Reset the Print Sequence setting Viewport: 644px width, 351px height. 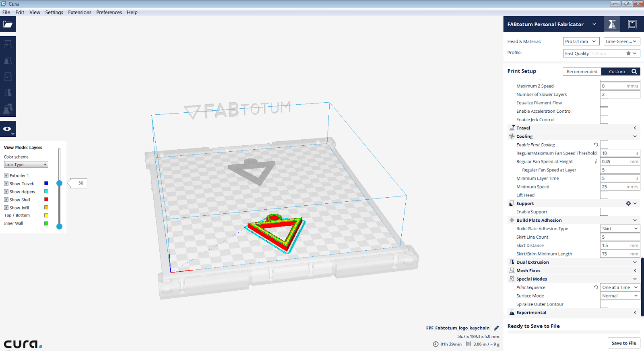(x=596, y=287)
